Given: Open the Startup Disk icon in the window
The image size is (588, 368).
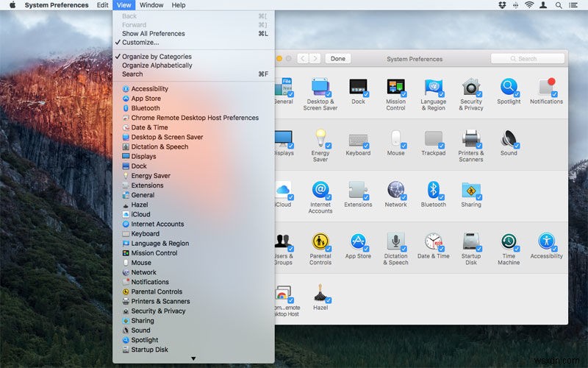Looking at the screenshot, I should coord(470,241).
